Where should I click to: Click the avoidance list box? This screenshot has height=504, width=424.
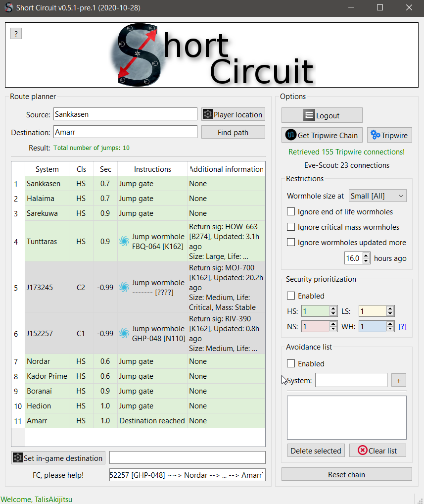[347, 417]
